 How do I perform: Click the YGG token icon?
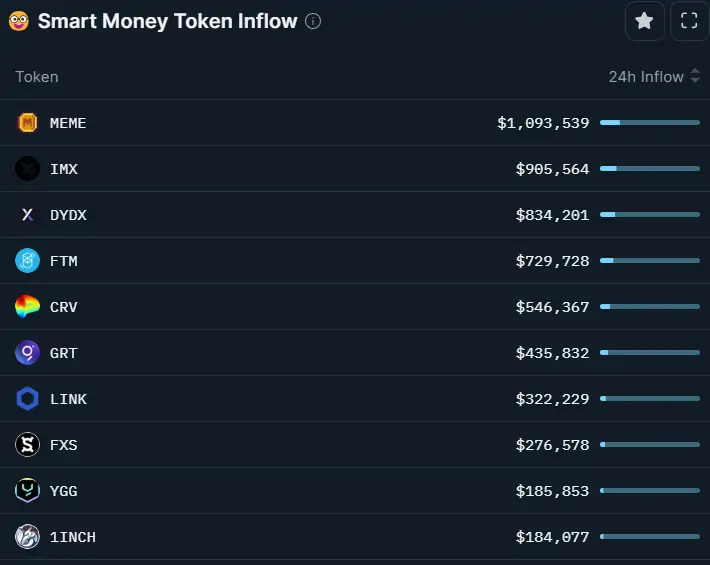coord(28,490)
